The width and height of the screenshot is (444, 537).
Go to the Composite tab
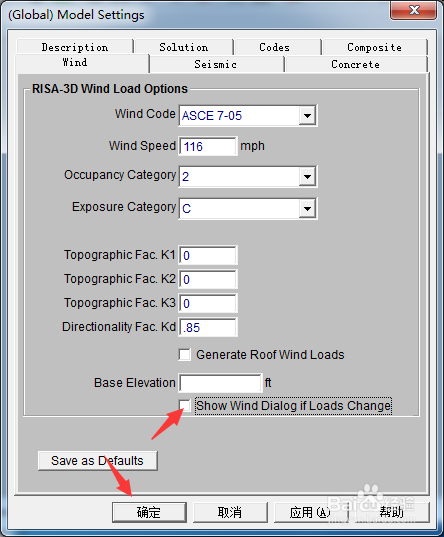(374, 47)
